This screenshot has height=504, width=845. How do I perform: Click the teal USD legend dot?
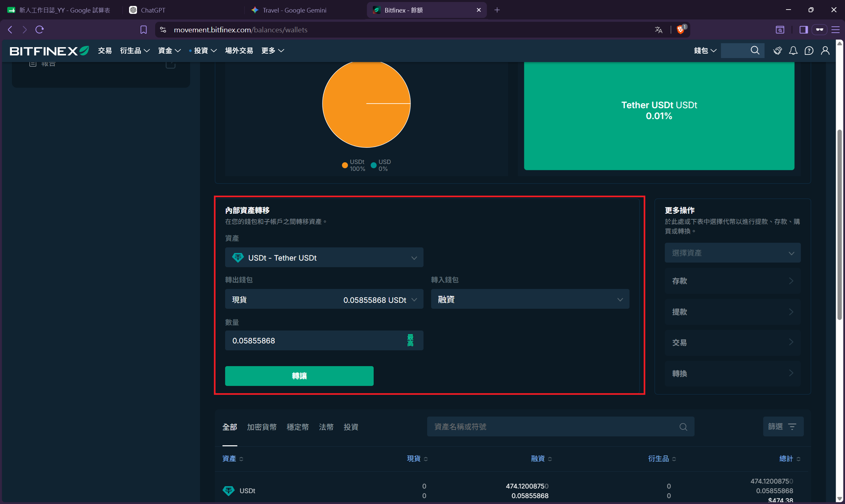tap(373, 165)
